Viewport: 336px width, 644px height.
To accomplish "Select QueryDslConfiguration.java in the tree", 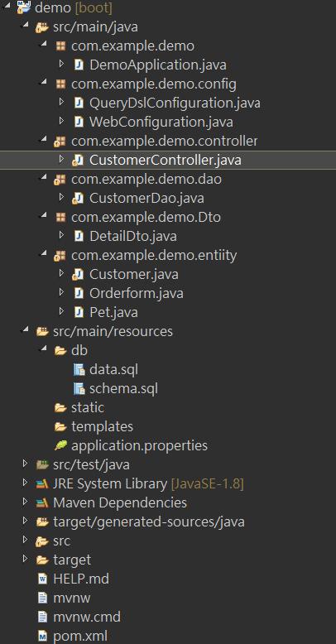I will [175, 103].
